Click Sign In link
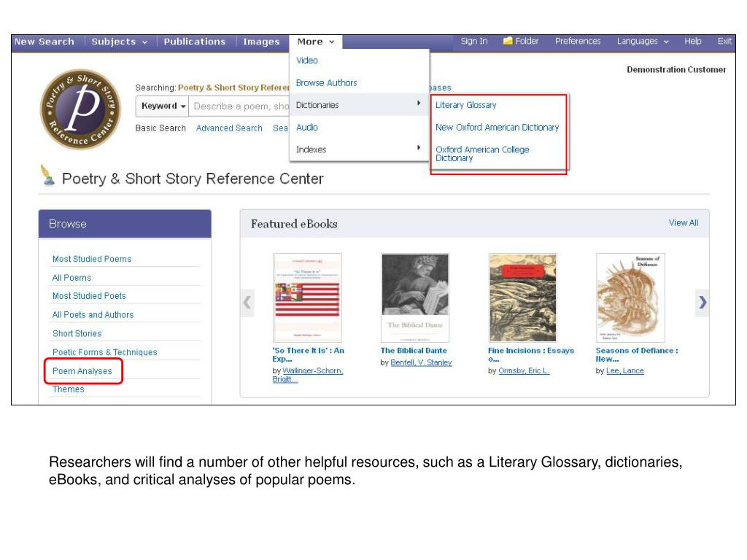 (474, 41)
